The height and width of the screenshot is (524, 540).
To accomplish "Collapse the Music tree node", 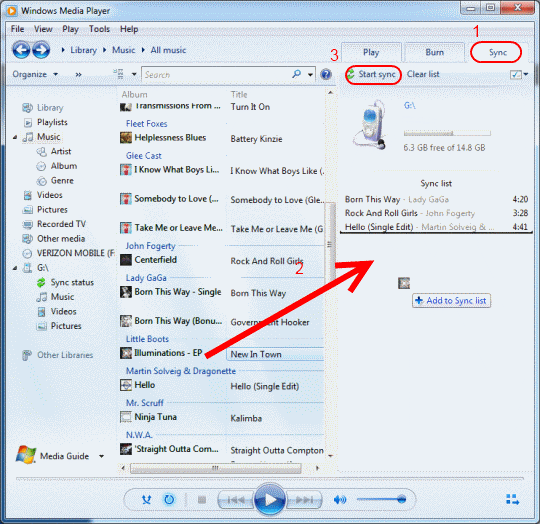I will (15, 137).
